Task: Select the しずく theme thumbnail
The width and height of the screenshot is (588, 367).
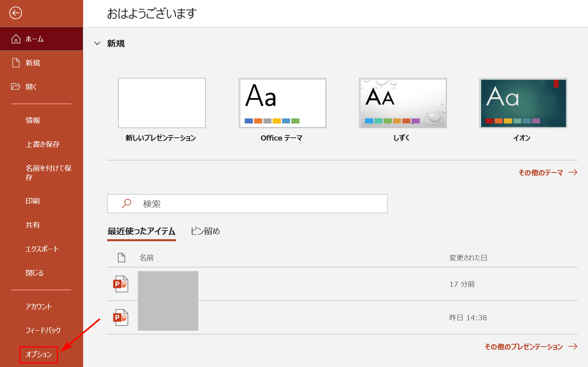Action: [x=403, y=103]
